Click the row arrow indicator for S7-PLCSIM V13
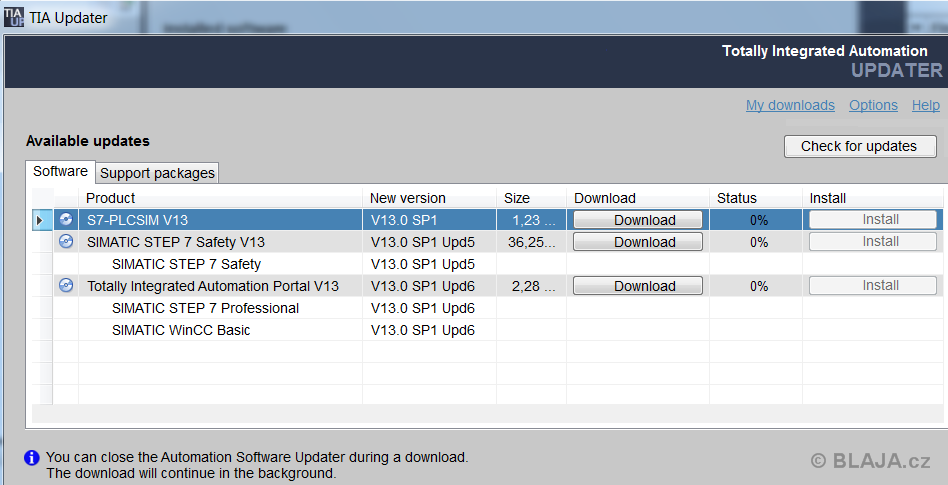 pyautogui.click(x=40, y=220)
